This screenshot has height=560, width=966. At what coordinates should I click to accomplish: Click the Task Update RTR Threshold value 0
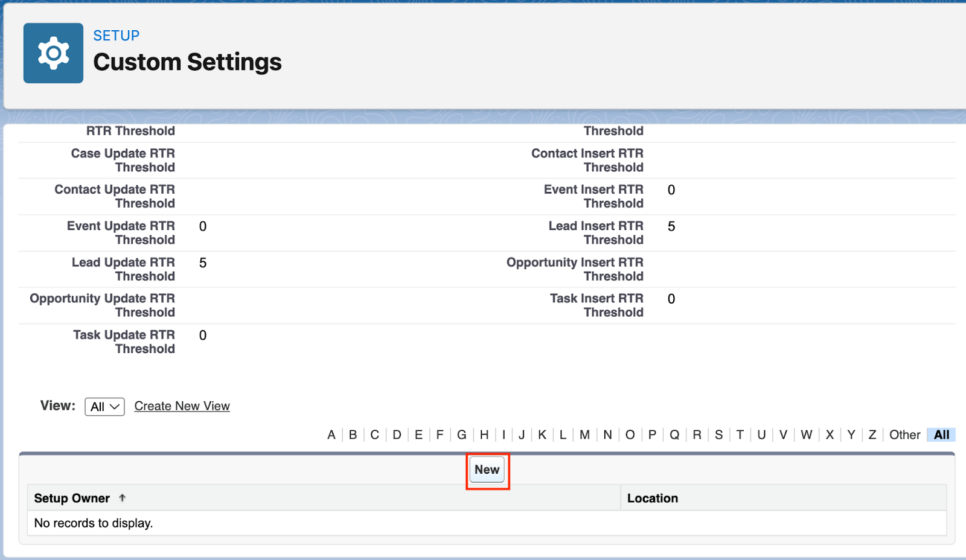203,336
